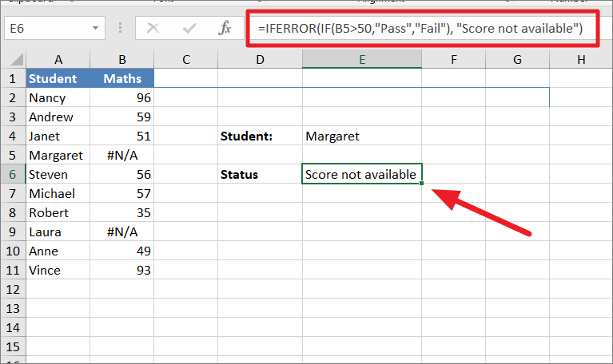Click the cell with score 59
The height and width of the screenshot is (364, 613).
click(x=122, y=117)
